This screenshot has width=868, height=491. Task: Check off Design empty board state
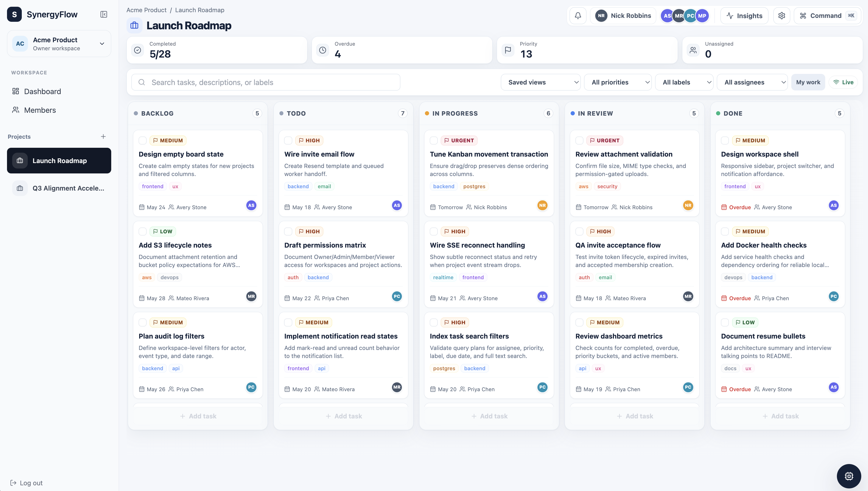tap(143, 141)
